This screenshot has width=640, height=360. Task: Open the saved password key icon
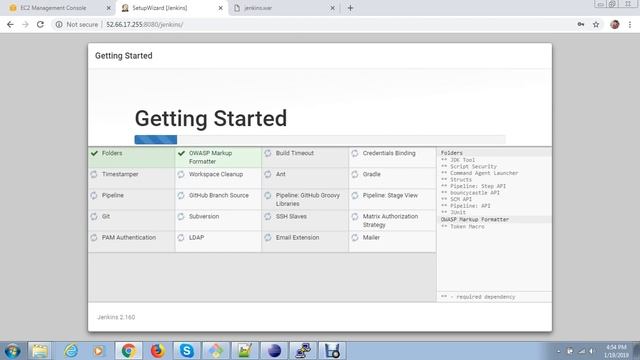pyautogui.click(x=580, y=24)
